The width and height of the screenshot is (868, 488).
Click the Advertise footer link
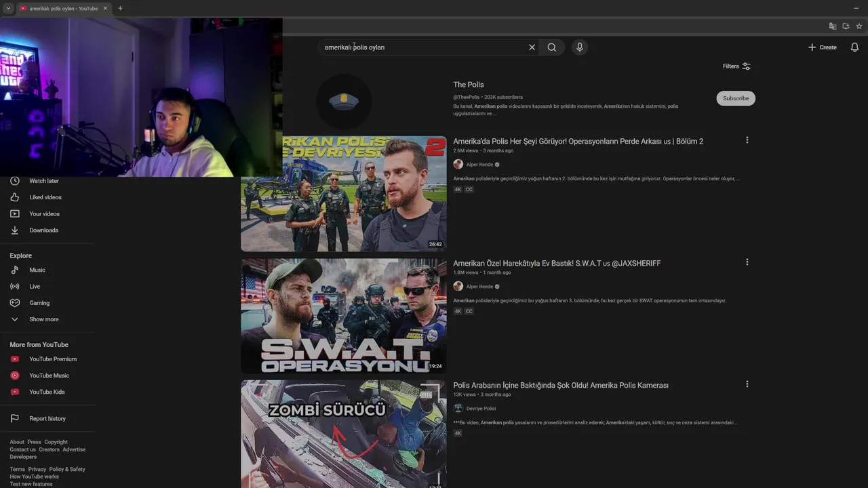point(74,449)
